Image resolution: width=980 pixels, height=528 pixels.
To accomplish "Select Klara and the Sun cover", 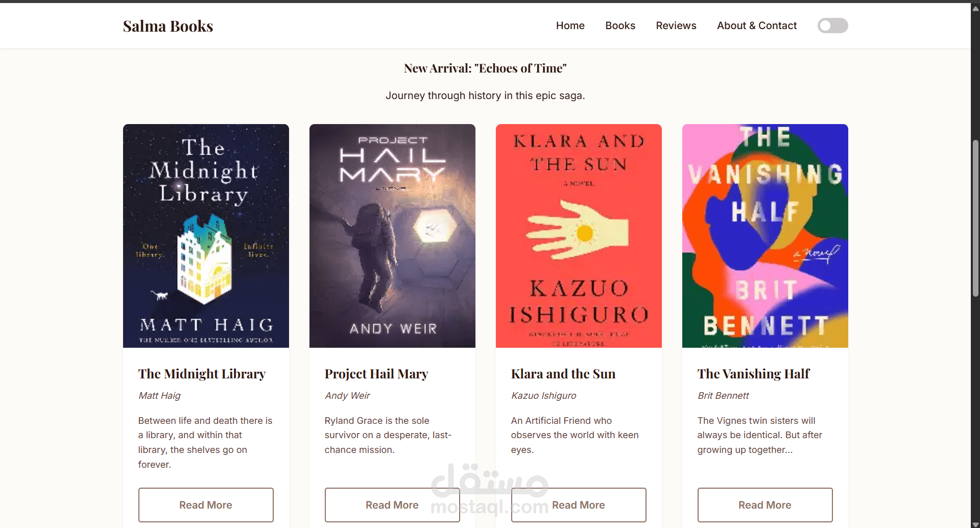I will click(x=579, y=236).
